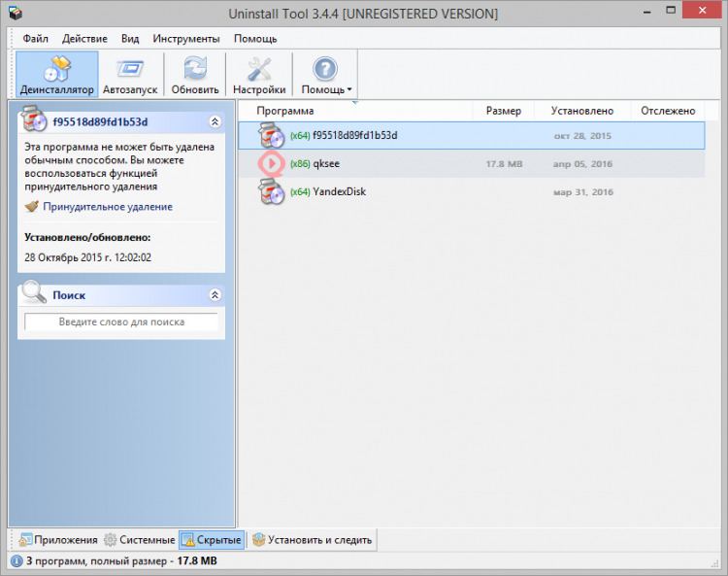Viewport: 728px width, 576px height.
Task: Switch to the Скрытые tab
Action: (x=212, y=540)
